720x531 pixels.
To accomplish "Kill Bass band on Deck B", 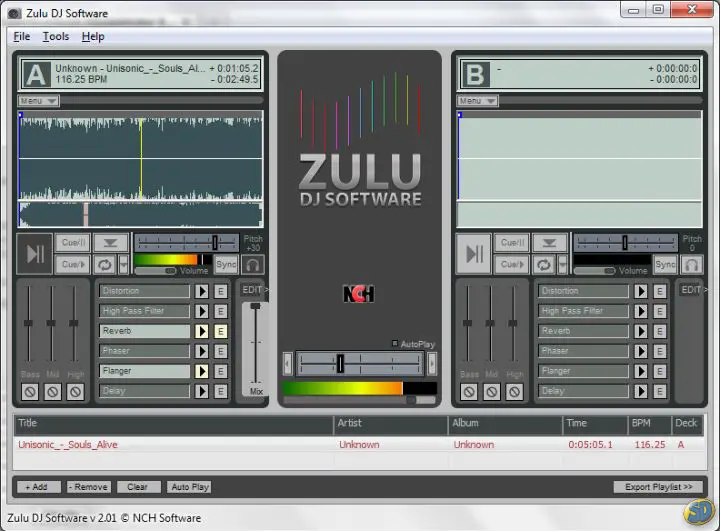I will click(469, 392).
